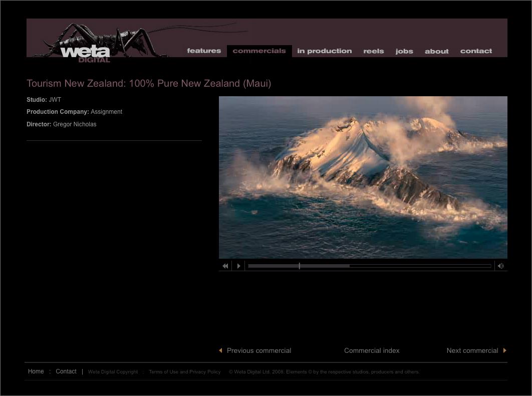Open the Commercial index link
532x396 pixels.
372,350
